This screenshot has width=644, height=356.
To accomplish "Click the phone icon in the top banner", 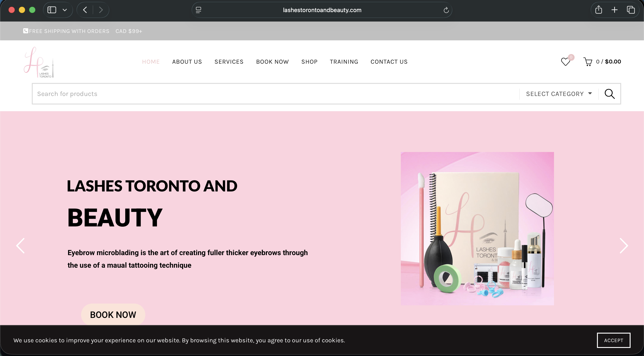I will click(x=26, y=31).
